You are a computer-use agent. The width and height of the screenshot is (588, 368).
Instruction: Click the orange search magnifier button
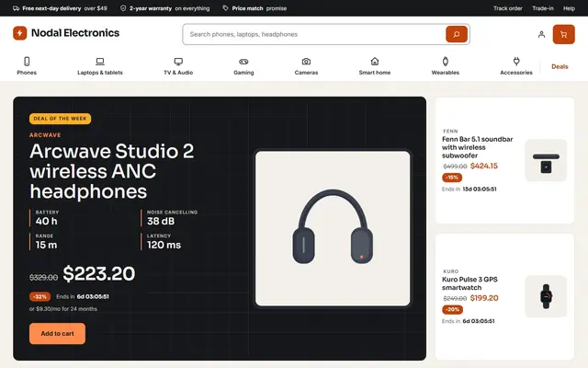click(x=457, y=34)
